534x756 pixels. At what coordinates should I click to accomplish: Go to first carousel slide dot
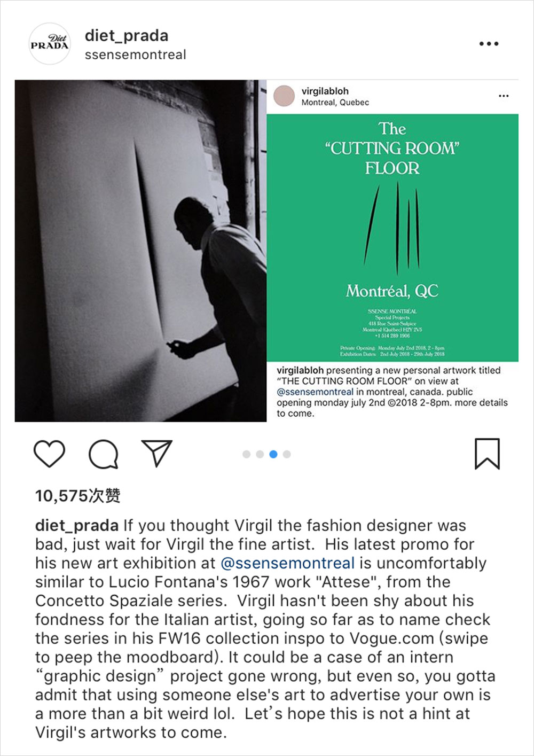coord(246,454)
